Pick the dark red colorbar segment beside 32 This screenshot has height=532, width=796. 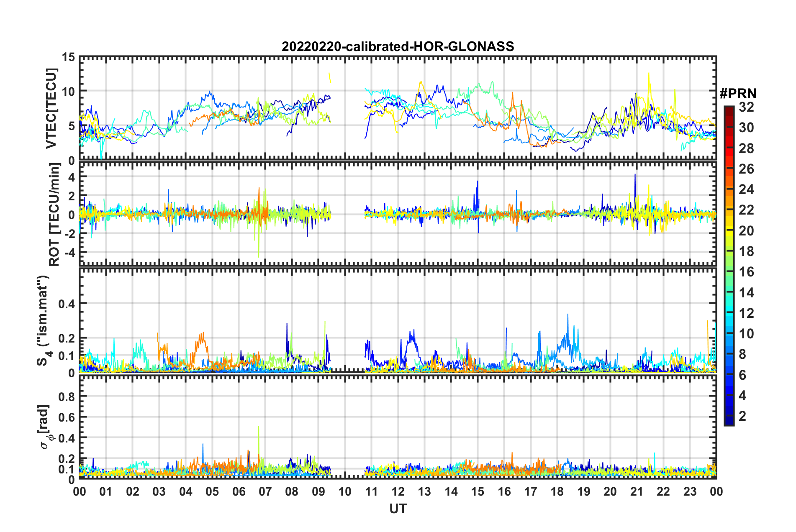[729, 110]
